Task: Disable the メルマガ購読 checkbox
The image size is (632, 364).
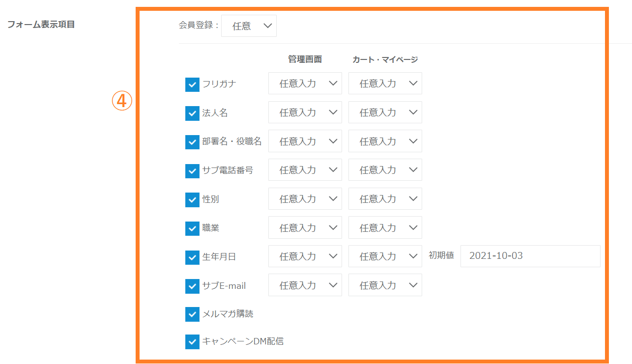Action: [192, 314]
